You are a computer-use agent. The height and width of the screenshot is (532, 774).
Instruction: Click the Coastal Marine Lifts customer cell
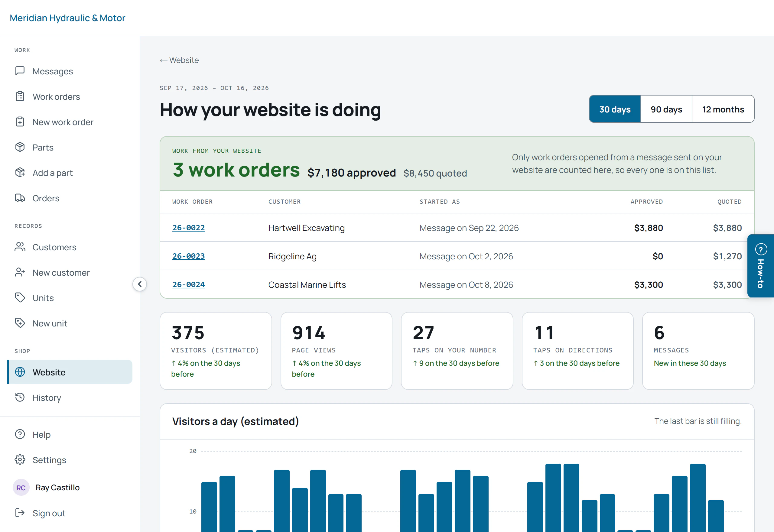click(307, 285)
